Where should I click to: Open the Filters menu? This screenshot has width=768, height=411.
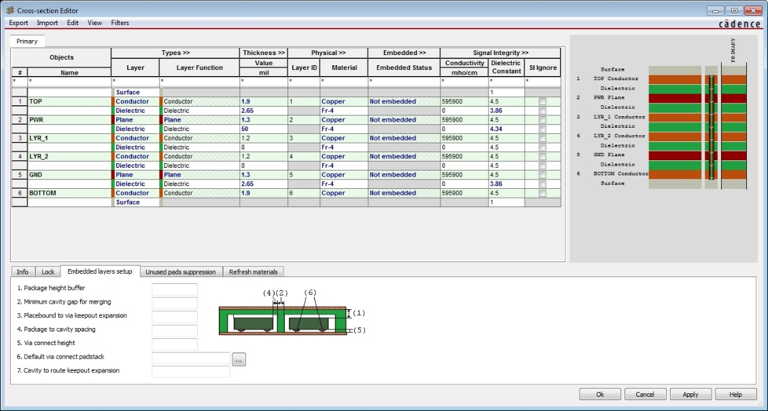(x=120, y=23)
